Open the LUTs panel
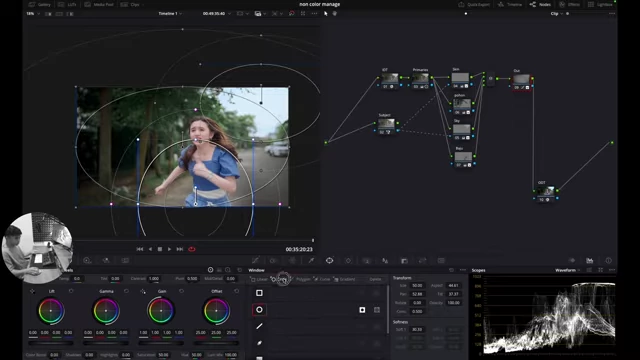This screenshot has height=360, width=640. (x=68, y=4)
